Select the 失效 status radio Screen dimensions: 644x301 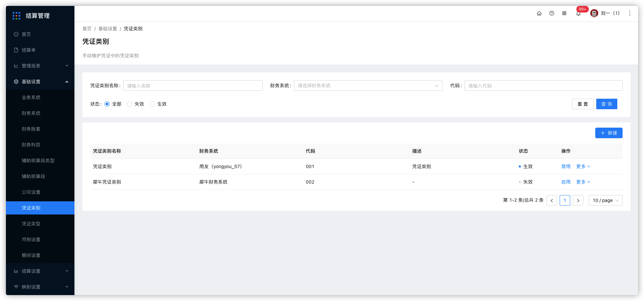(129, 104)
